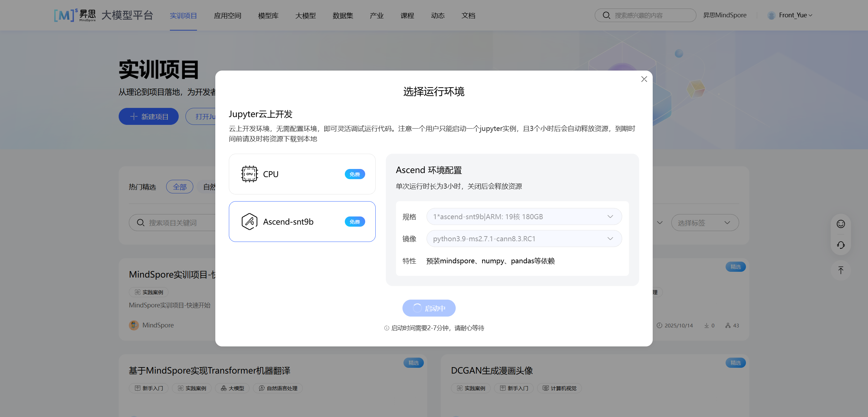Select the CPU environment option
This screenshot has width=868, height=417.
tap(302, 174)
